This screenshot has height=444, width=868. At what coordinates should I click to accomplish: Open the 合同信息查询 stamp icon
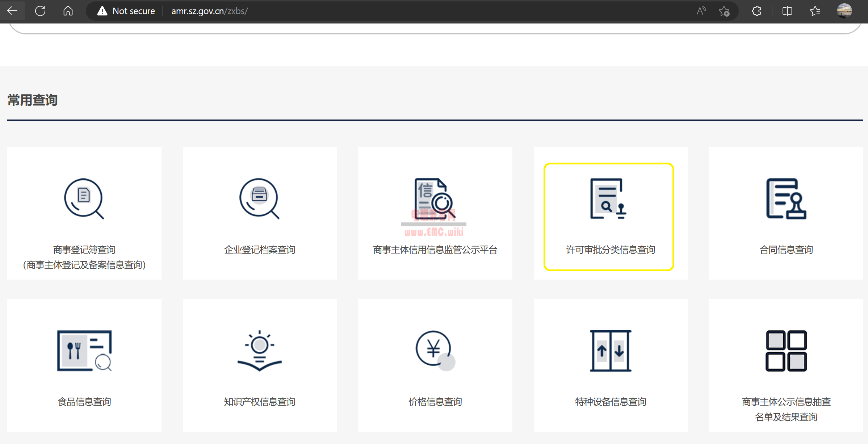click(786, 199)
